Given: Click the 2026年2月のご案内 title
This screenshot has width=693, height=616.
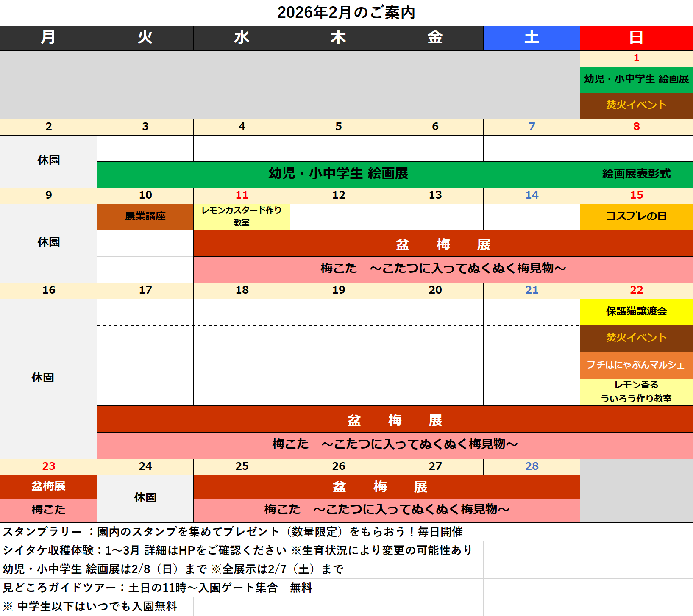Looking at the screenshot, I should (x=346, y=13).
